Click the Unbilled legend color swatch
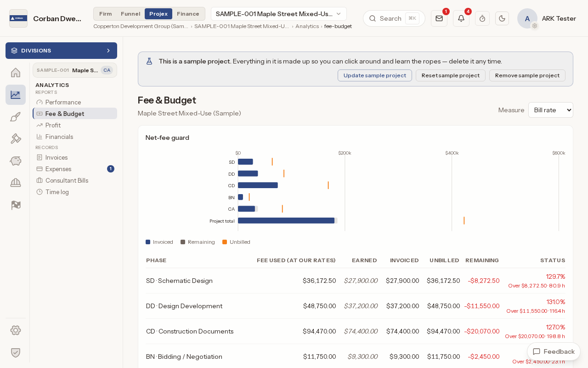This screenshot has height=368, width=588. click(x=225, y=242)
